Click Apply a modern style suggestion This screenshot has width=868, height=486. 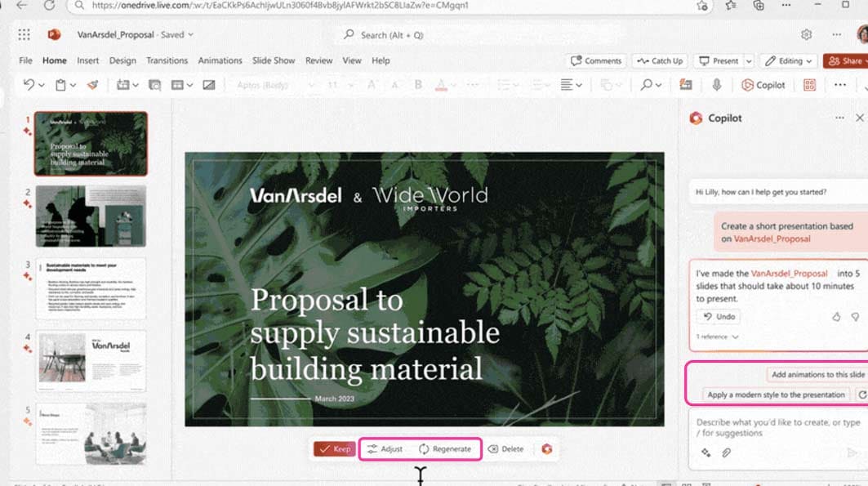[776, 395]
